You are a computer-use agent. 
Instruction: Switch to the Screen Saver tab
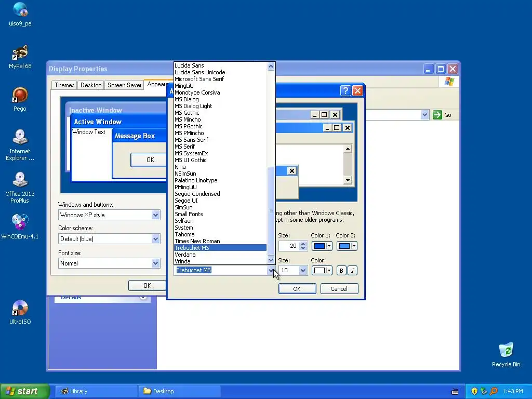pyautogui.click(x=124, y=85)
